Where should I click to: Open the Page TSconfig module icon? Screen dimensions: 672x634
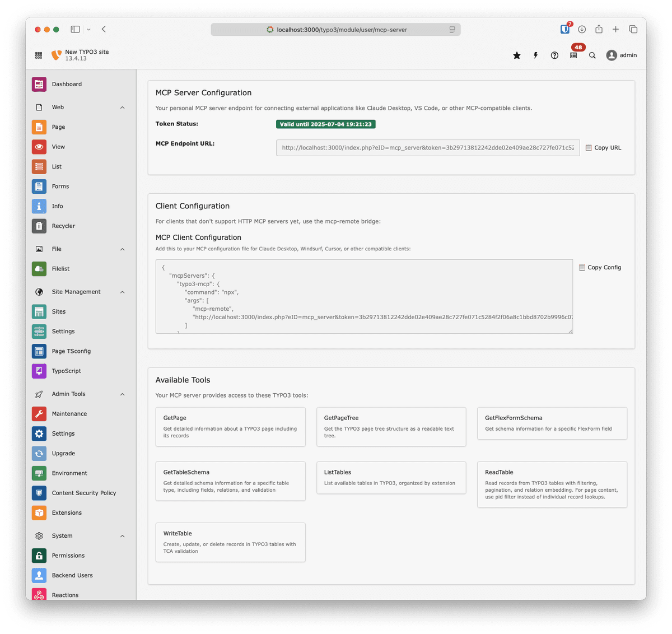[39, 351]
